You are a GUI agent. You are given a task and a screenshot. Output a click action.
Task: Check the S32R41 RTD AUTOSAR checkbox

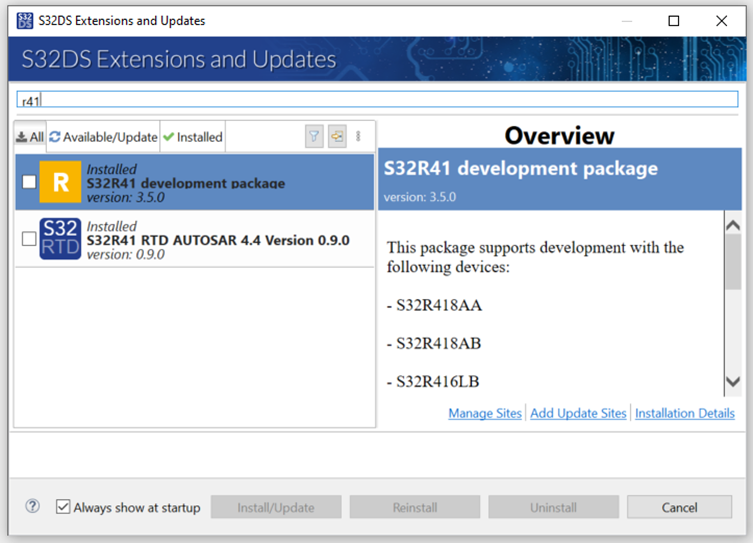29,239
